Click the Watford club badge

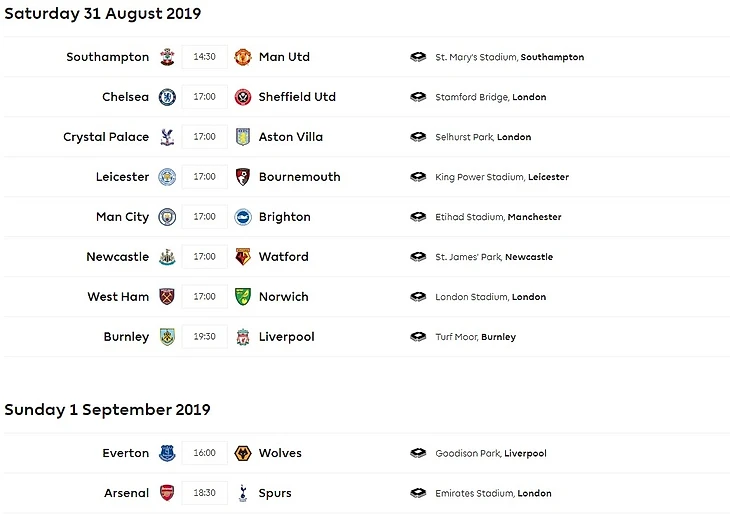242,257
